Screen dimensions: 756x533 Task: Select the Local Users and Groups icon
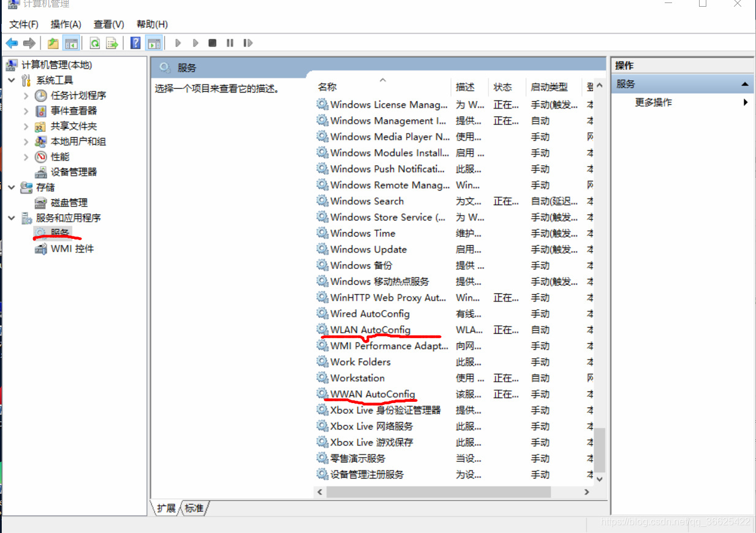(x=40, y=142)
